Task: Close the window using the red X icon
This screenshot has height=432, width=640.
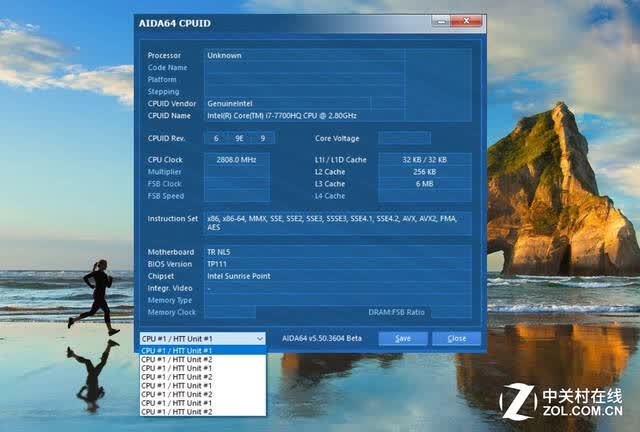Action: point(466,21)
